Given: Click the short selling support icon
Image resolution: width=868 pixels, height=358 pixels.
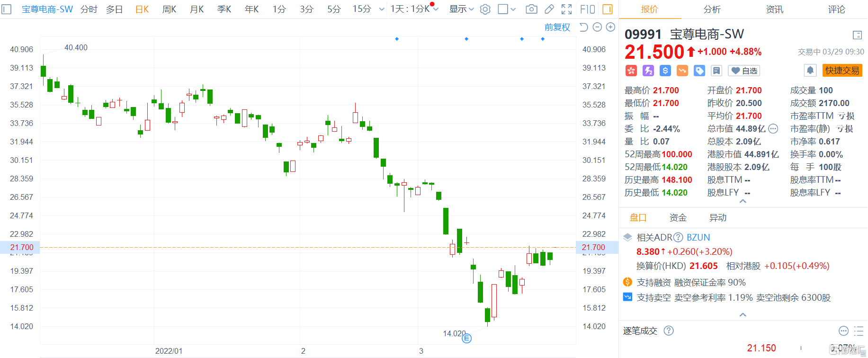Looking at the screenshot, I should point(627,297).
